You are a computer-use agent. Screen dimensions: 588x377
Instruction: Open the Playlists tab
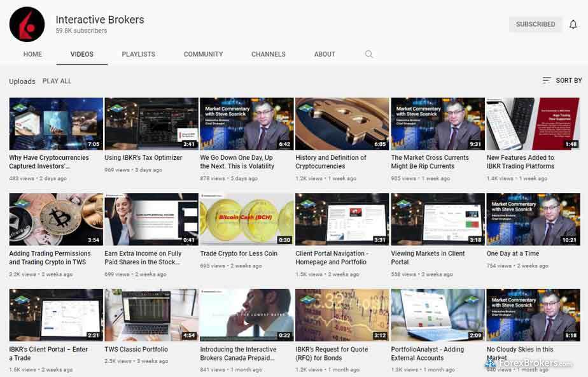pos(138,54)
